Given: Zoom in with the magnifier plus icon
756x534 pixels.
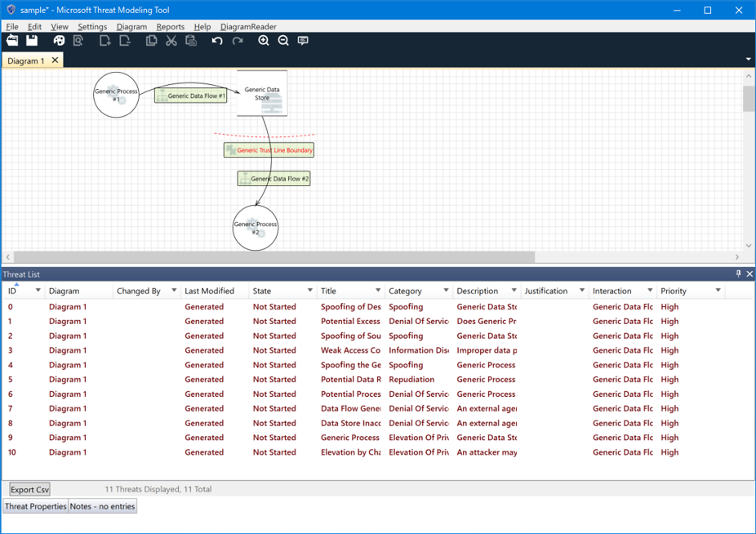Looking at the screenshot, I should click(263, 41).
